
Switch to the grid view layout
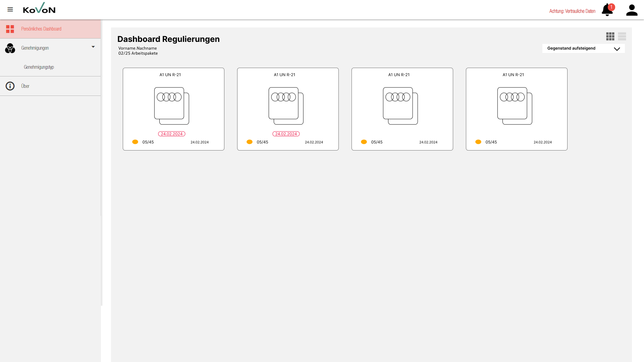point(610,36)
